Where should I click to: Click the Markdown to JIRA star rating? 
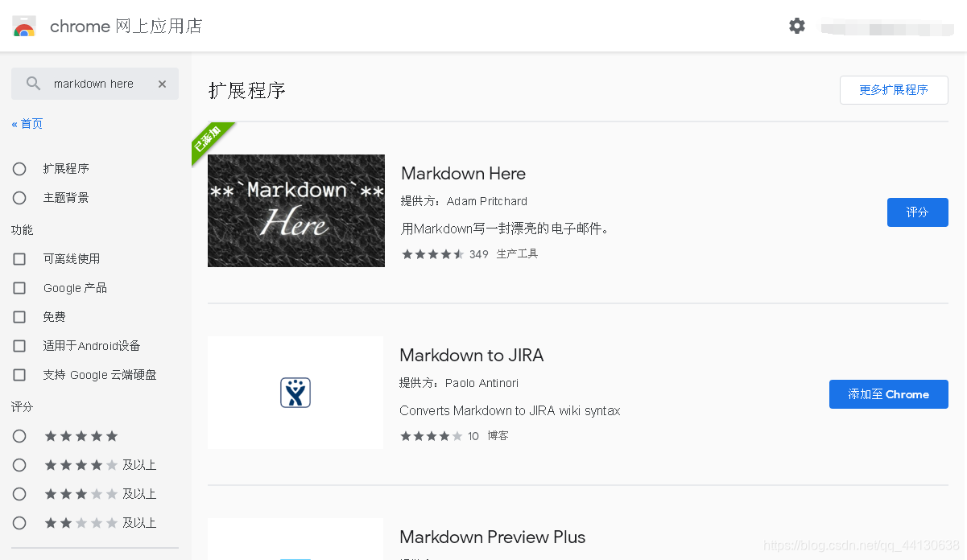click(x=432, y=436)
